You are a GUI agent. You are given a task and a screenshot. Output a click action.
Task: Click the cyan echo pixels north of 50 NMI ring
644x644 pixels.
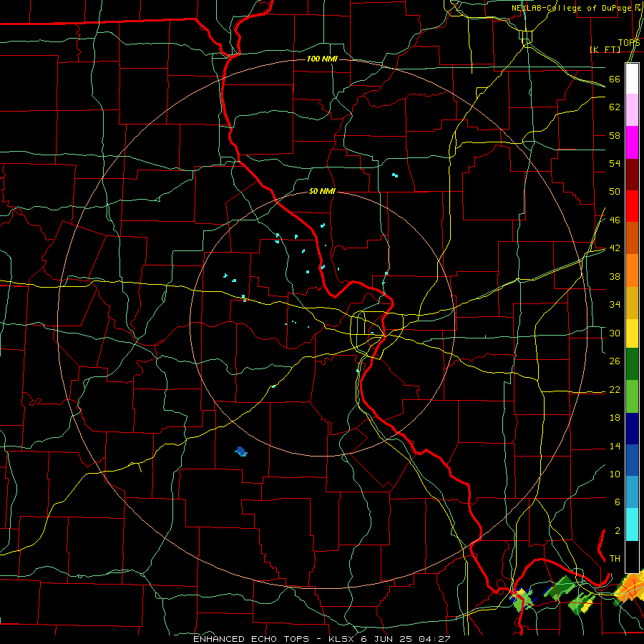395,175
